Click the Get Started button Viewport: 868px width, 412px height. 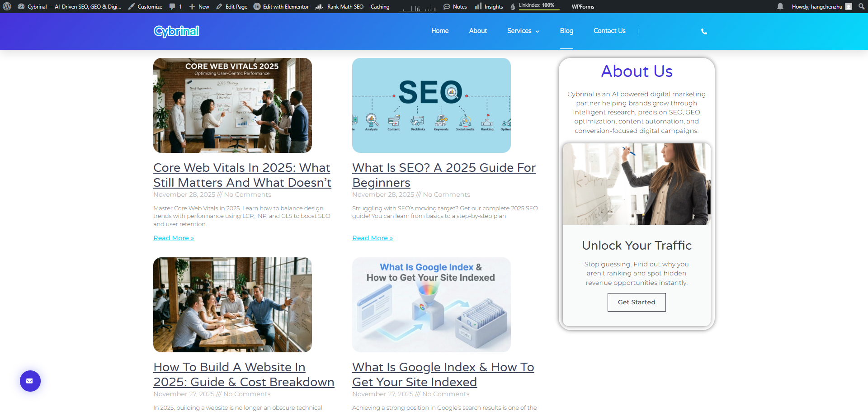tap(636, 302)
